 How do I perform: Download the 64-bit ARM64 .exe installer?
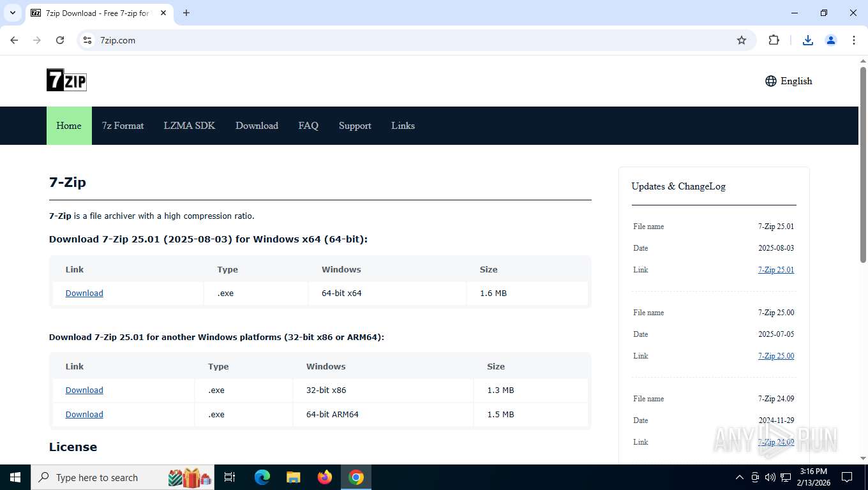84,415
